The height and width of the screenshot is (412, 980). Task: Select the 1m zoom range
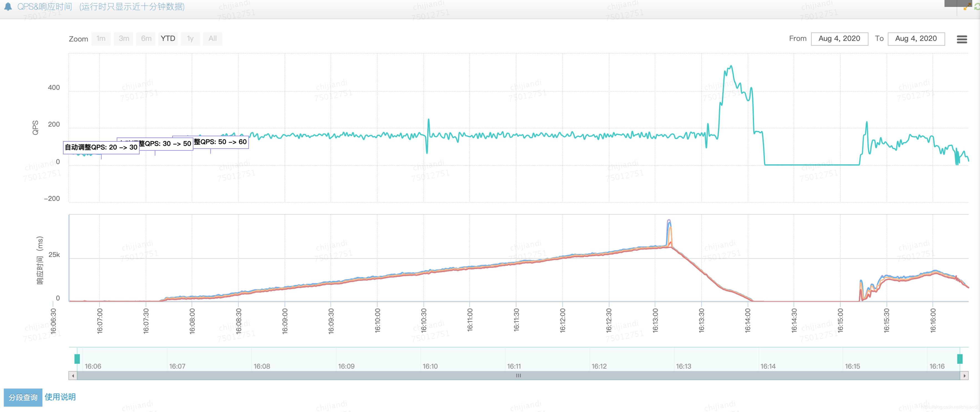tap(101, 39)
